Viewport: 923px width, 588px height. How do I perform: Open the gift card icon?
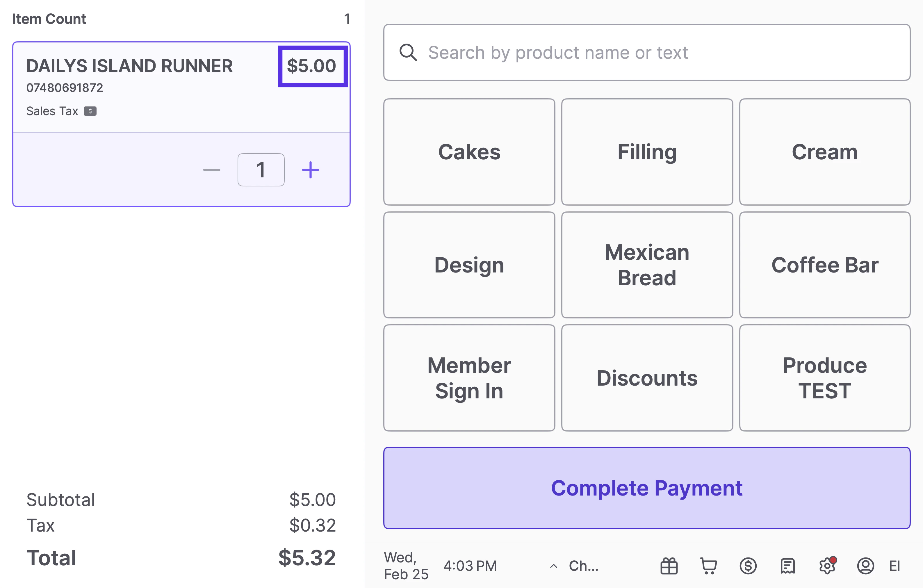669,566
